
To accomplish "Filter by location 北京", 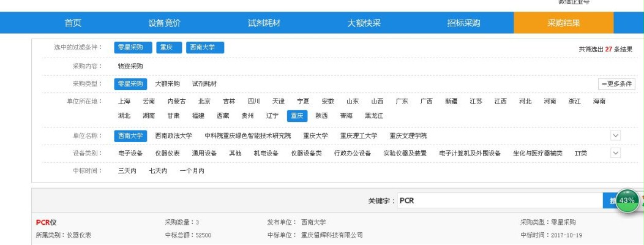I will (204, 102).
